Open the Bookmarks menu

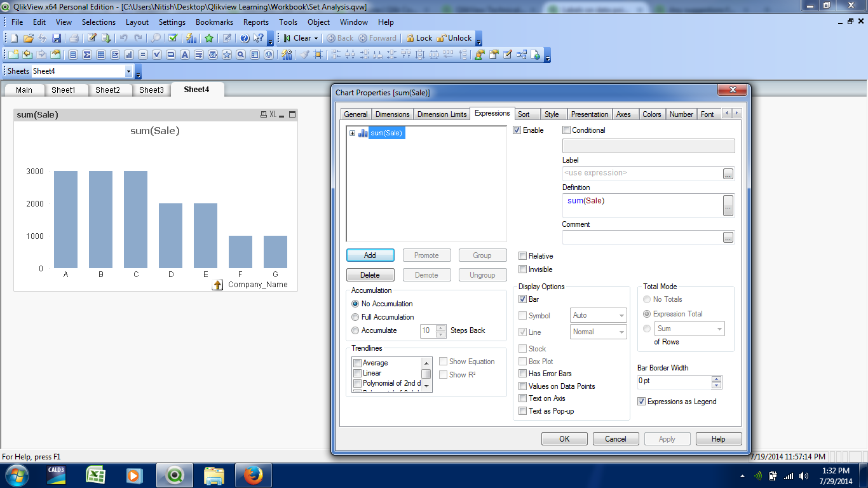(x=214, y=22)
